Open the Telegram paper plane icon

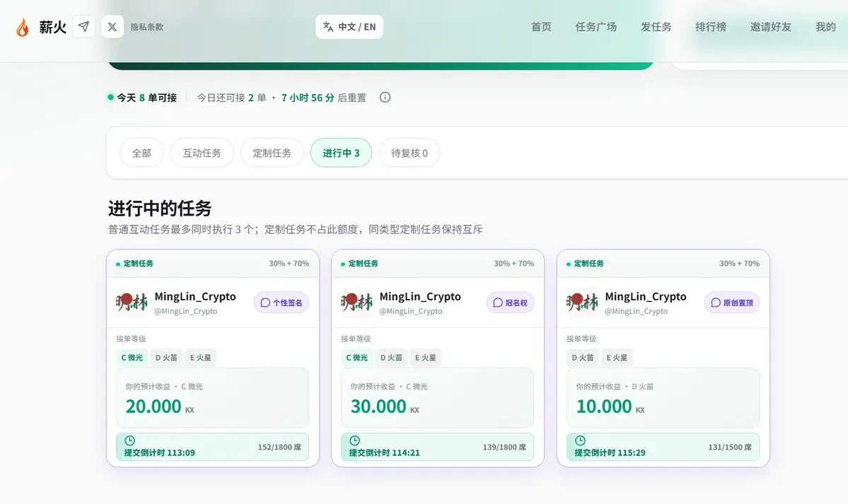tap(84, 26)
